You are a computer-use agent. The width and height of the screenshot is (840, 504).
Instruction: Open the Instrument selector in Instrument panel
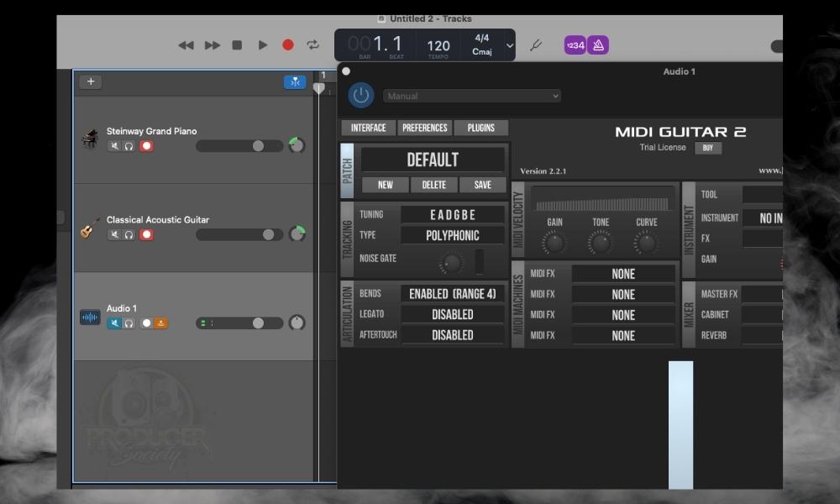pos(763,218)
